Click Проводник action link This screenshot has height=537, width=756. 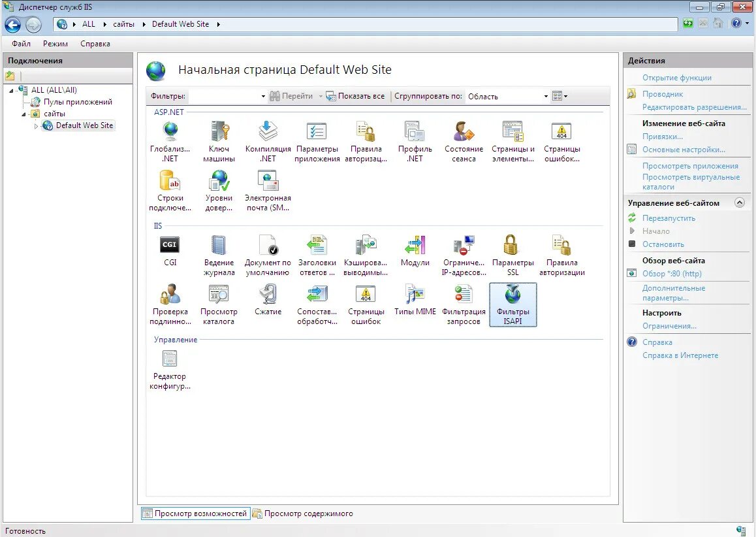pyautogui.click(x=663, y=94)
